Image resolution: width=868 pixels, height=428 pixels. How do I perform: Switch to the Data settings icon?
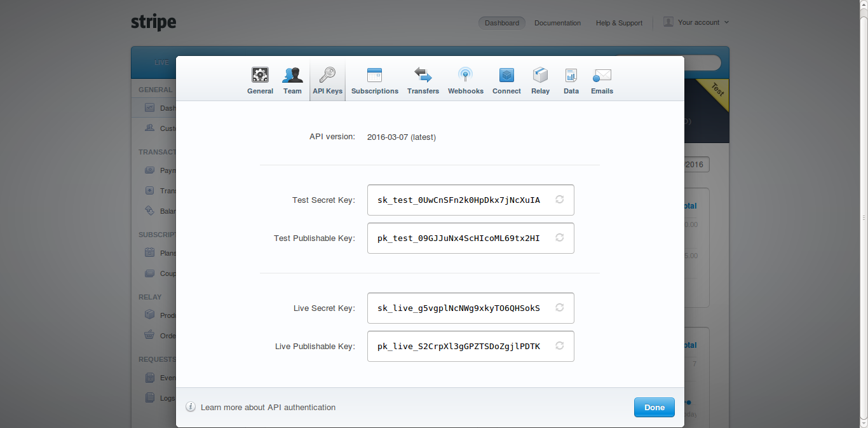pos(571,76)
